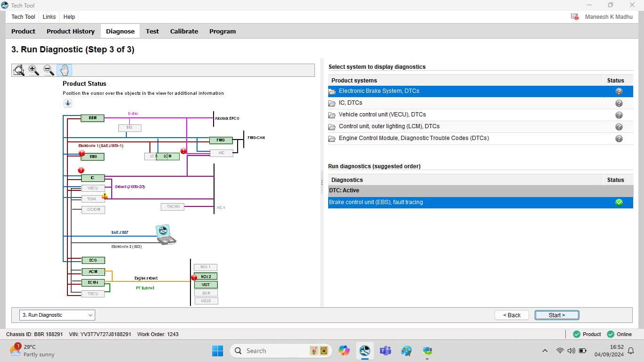The width and height of the screenshot is (644, 362).
Task: Click the BBM control unit node
Action: click(x=92, y=118)
